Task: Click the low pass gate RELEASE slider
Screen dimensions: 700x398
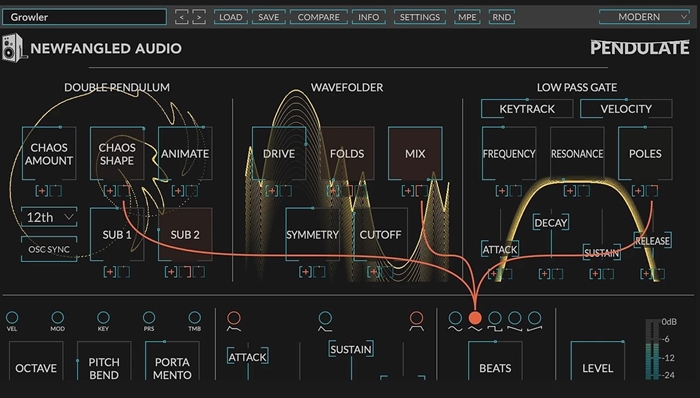Action: coord(653,241)
